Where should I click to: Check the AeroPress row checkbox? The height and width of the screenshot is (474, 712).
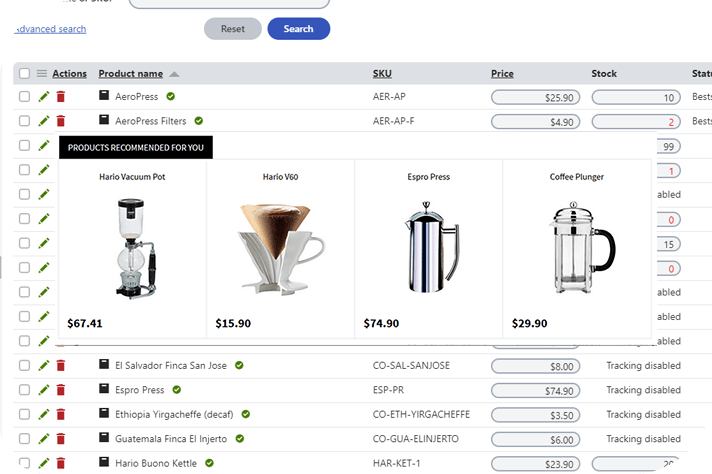point(25,97)
